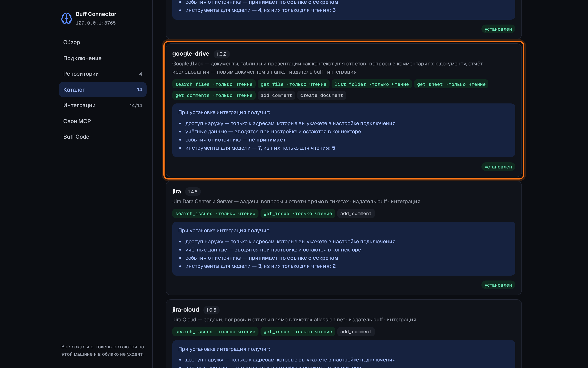Click the 127.0.0.1:8765 address text
Screen dimensions: 588x368
coord(96,23)
